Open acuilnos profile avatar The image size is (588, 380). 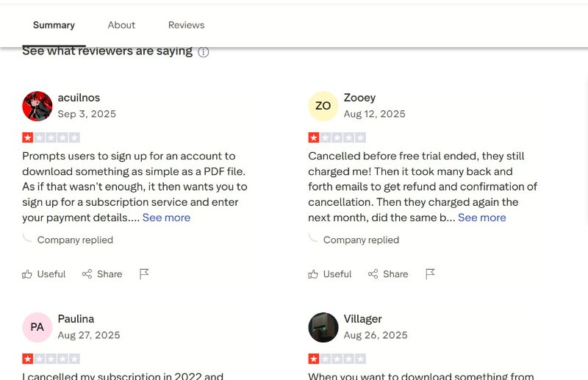pos(37,106)
